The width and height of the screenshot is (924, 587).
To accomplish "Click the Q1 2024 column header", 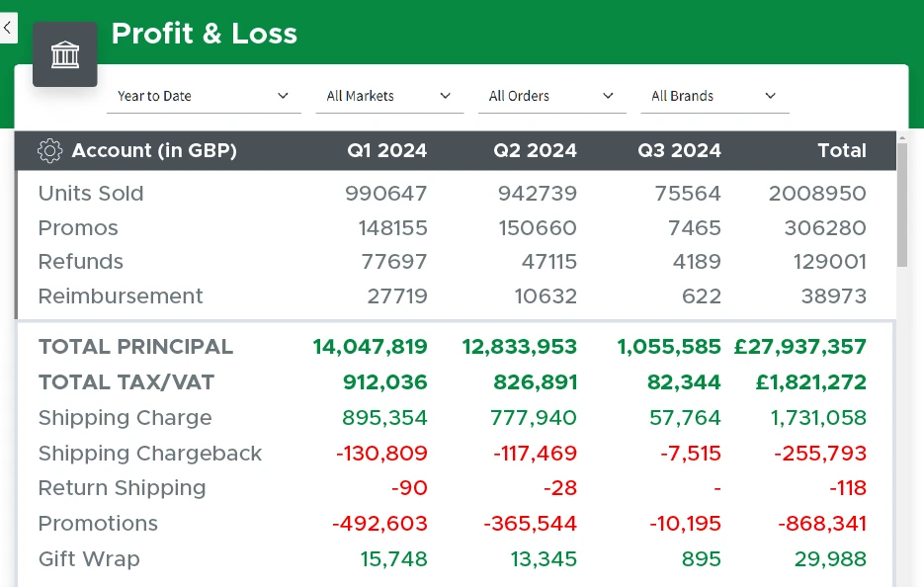I will [386, 151].
